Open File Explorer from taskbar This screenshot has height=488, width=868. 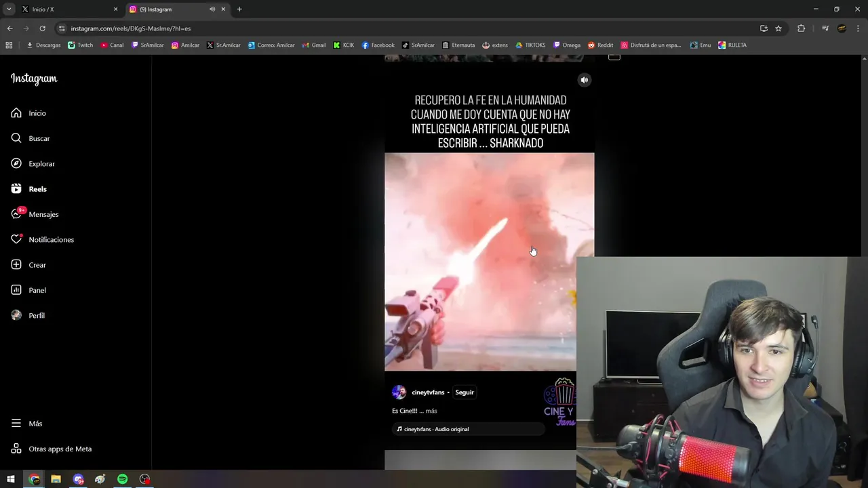tap(56, 479)
